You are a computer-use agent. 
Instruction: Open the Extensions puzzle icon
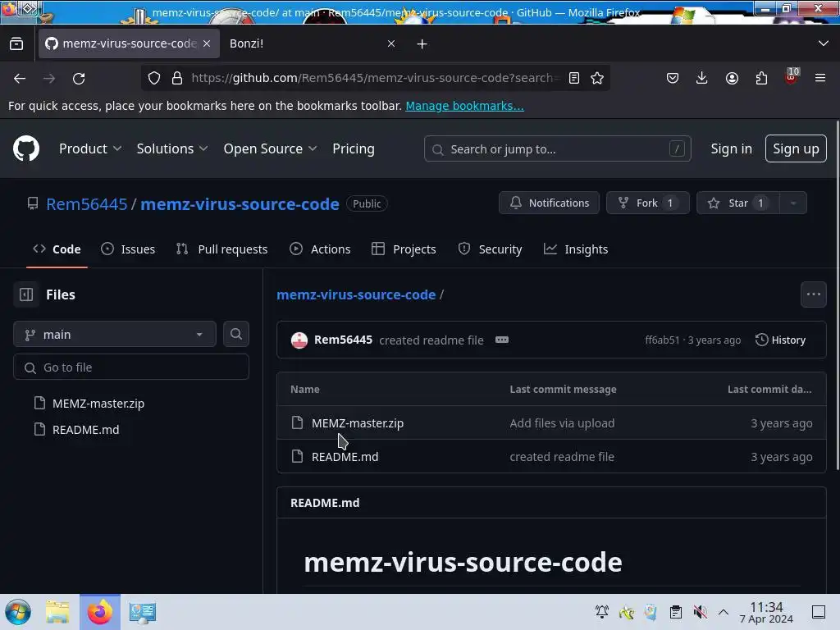pyautogui.click(x=761, y=78)
